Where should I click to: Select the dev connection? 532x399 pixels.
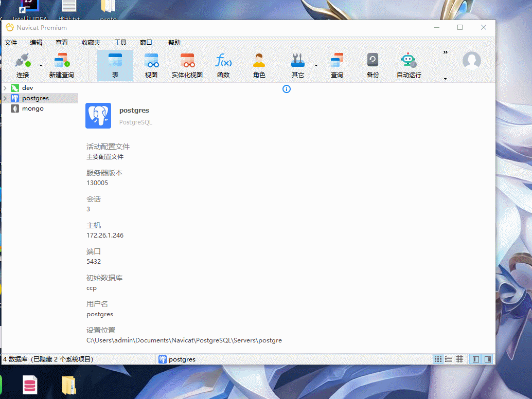click(x=27, y=88)
